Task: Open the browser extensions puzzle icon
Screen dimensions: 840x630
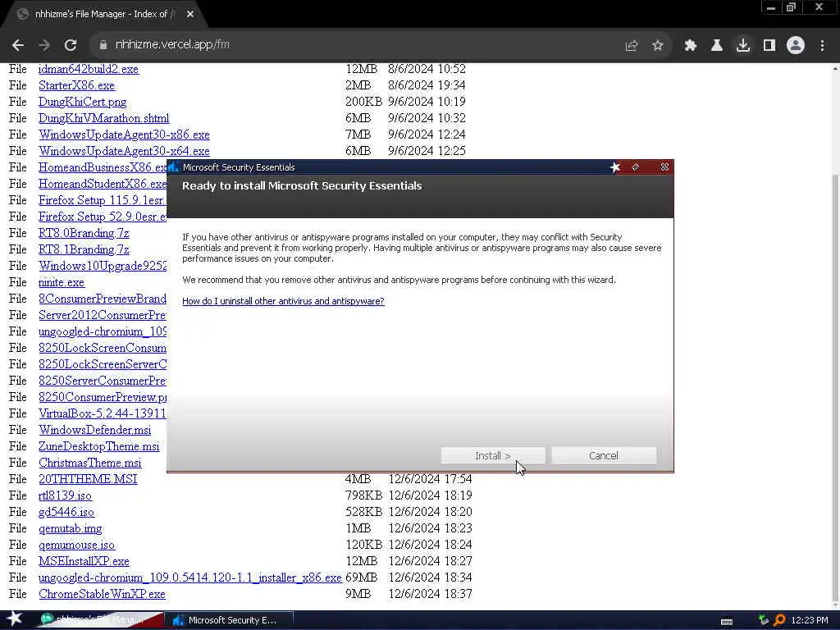Action: pyautogui.click(x=691, y=46)
